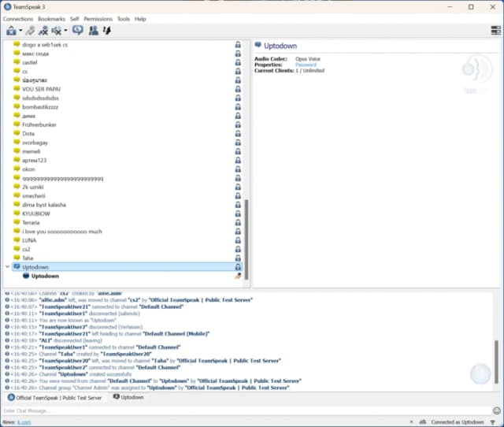
Task: Collapse the Uptodown channel tree arrow
Action: pos(7,267)
